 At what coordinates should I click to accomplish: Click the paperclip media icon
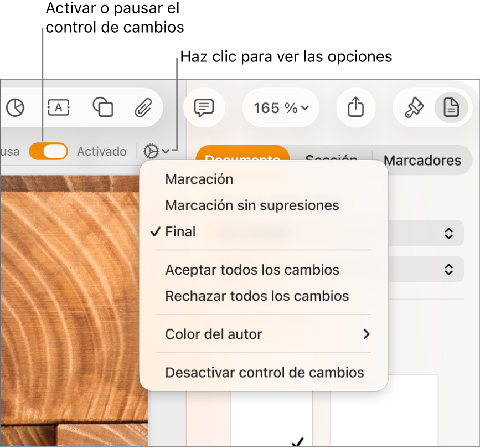tap(143, 107)
